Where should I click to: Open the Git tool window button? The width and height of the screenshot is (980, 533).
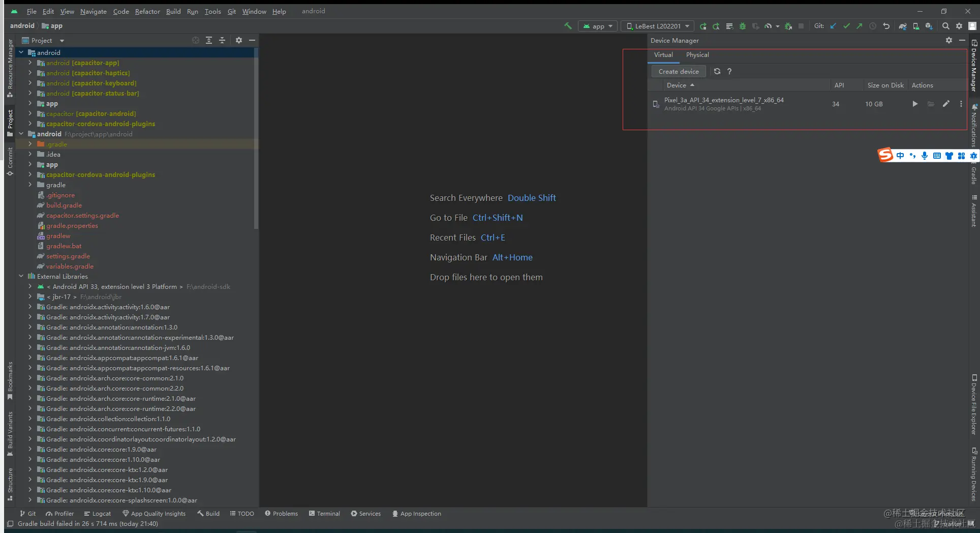tap(27, 514)
